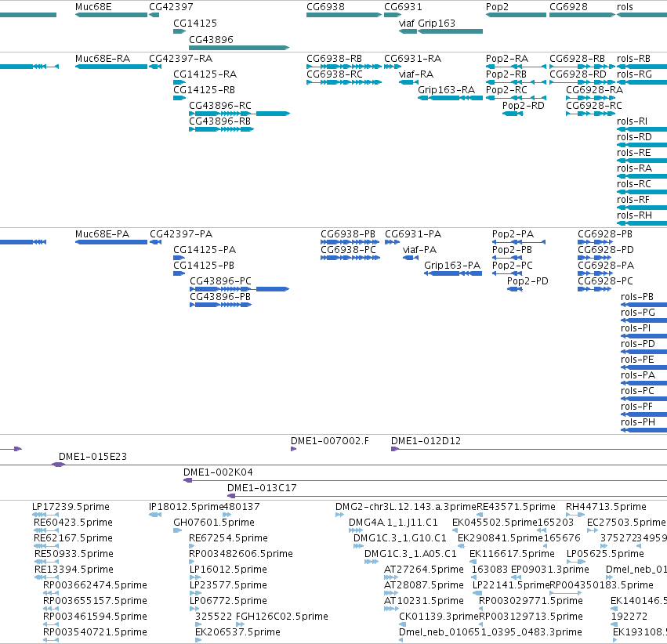Click EST RP003662474.5prime

(95, 585)
